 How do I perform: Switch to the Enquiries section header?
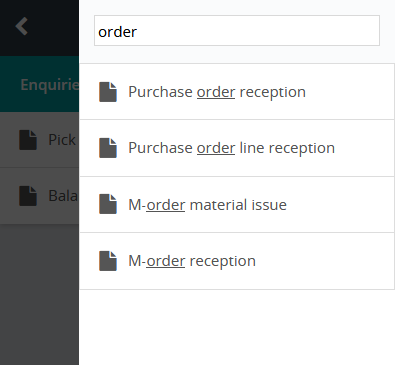pos(39,84)
